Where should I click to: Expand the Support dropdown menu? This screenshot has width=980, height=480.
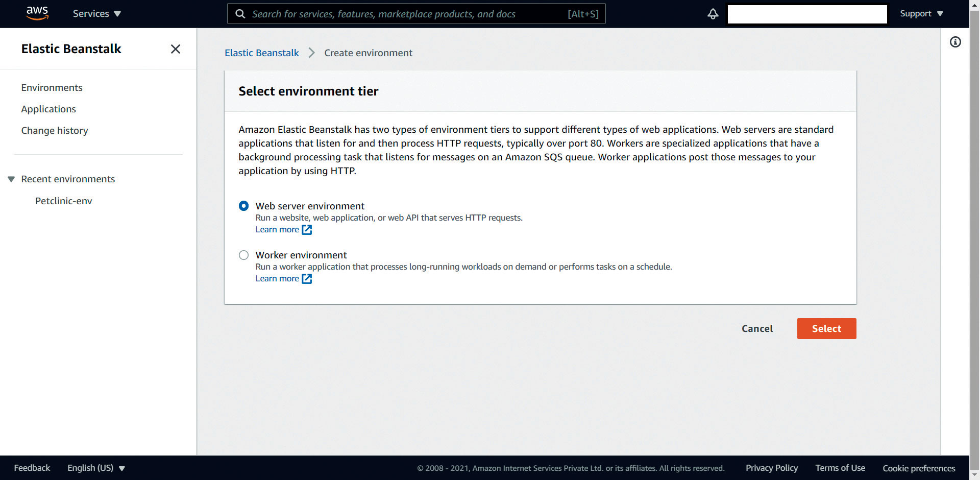(x=921, y=14)
